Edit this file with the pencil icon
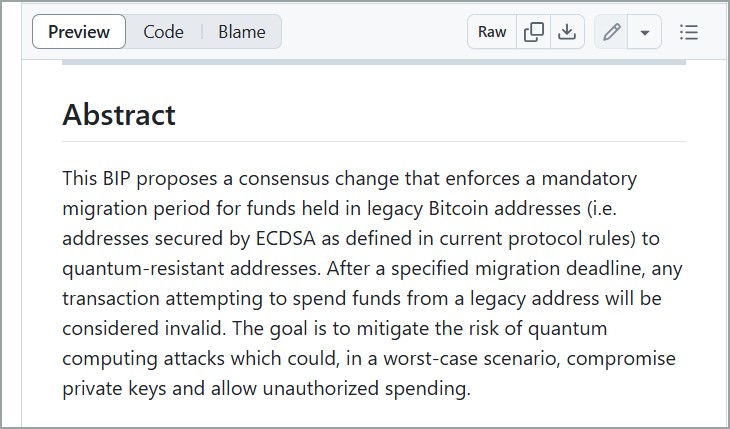This screenshot has height=429, width=730. coord(611,32)
